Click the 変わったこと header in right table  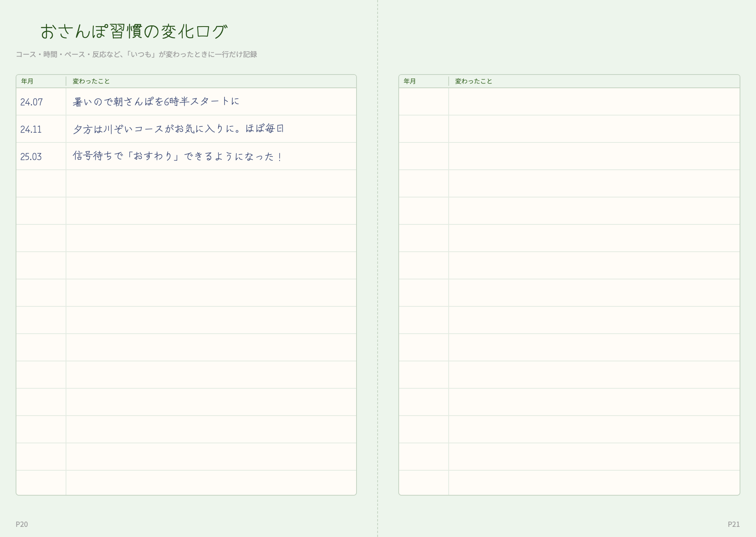coord(474,81)
